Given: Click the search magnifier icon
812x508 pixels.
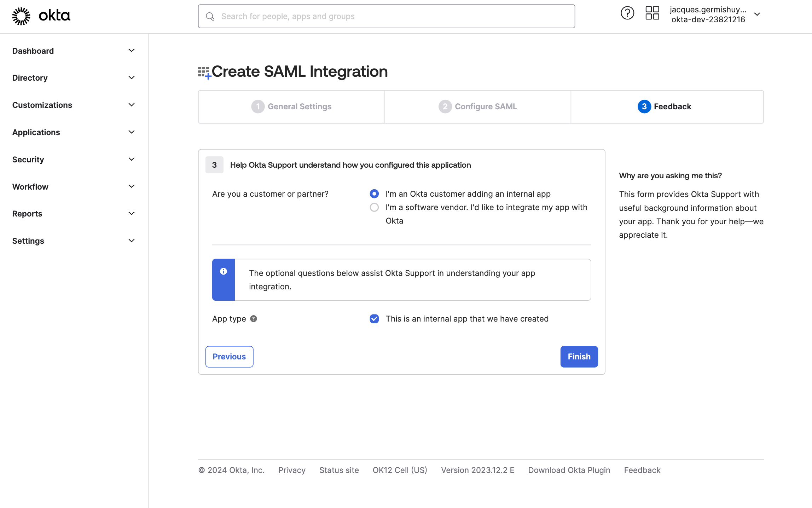Looking at the screenshot, I should point(210,17).
